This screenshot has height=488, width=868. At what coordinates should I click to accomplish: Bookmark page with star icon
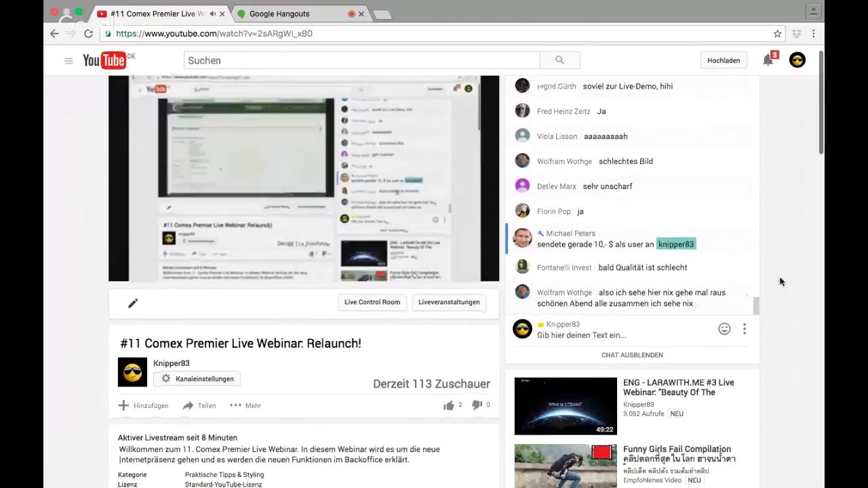click(777, 33)
